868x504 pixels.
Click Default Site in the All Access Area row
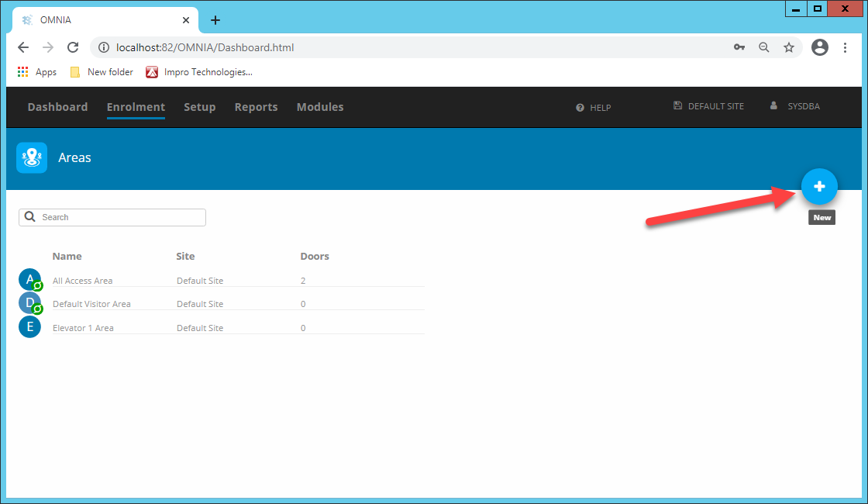tap(200, 281)
